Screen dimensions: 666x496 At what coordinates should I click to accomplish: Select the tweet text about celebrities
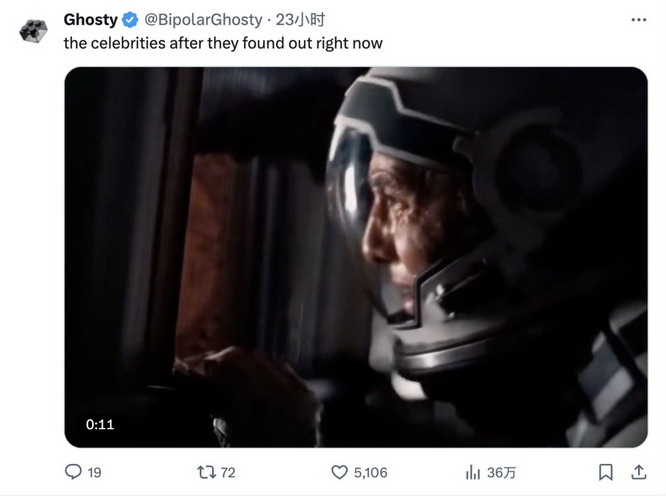(x=223, y=43)
